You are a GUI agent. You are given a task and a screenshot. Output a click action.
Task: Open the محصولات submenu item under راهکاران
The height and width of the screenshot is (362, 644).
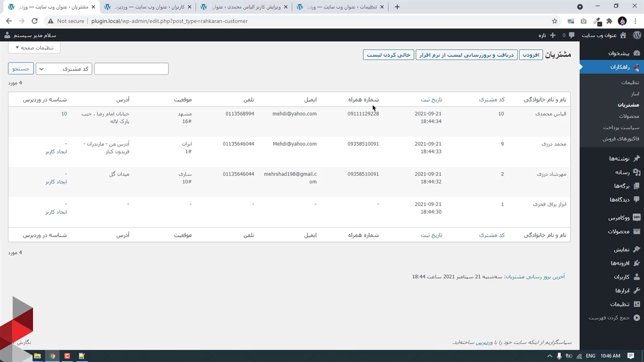click(x=628, y=116)
